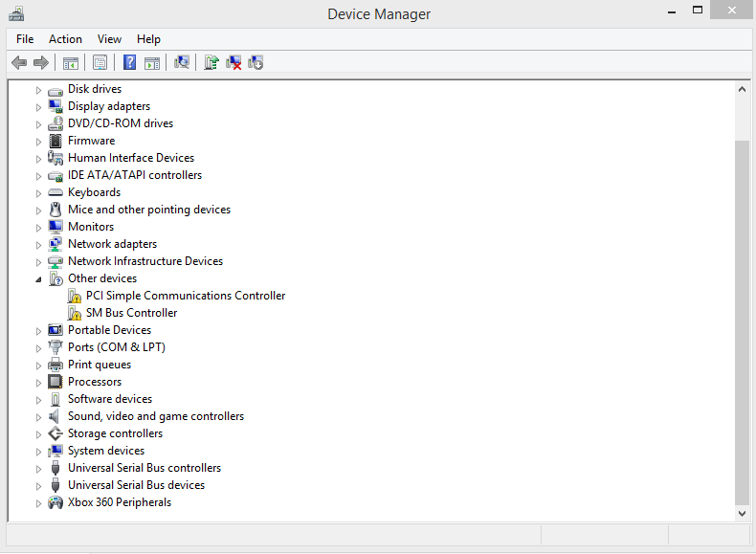Screen dimensions: 756x554
Task: Click PCI Simple Communications Controller warning icon
Action: pos(75,296)
